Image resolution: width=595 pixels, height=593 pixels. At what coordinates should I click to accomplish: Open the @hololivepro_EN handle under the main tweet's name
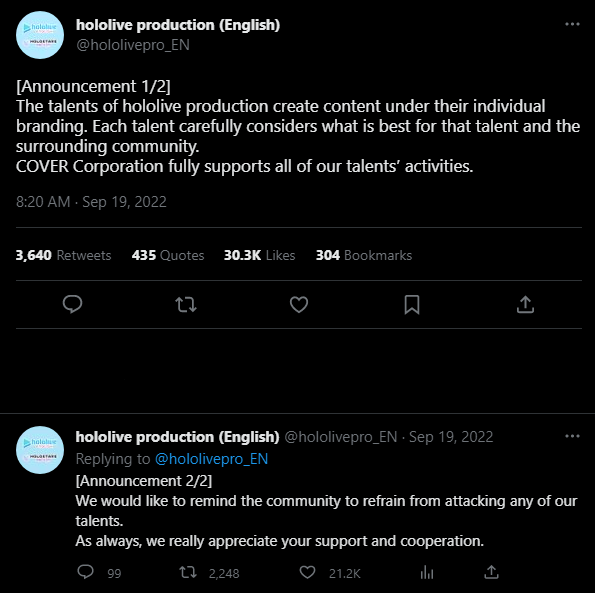point(133,45)
